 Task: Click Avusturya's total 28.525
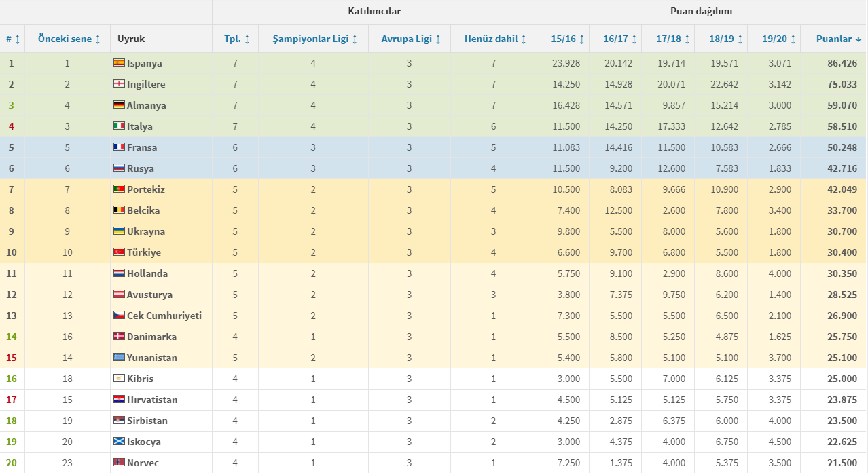click(842, 295)
